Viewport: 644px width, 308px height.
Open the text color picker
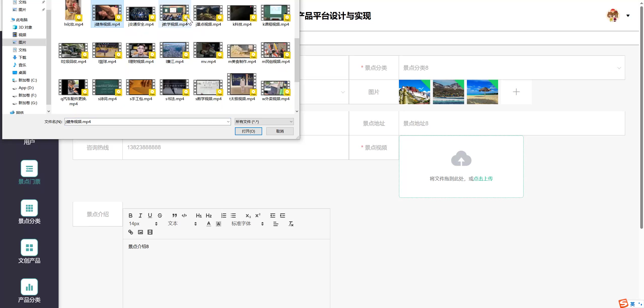[x=209, y=224]
